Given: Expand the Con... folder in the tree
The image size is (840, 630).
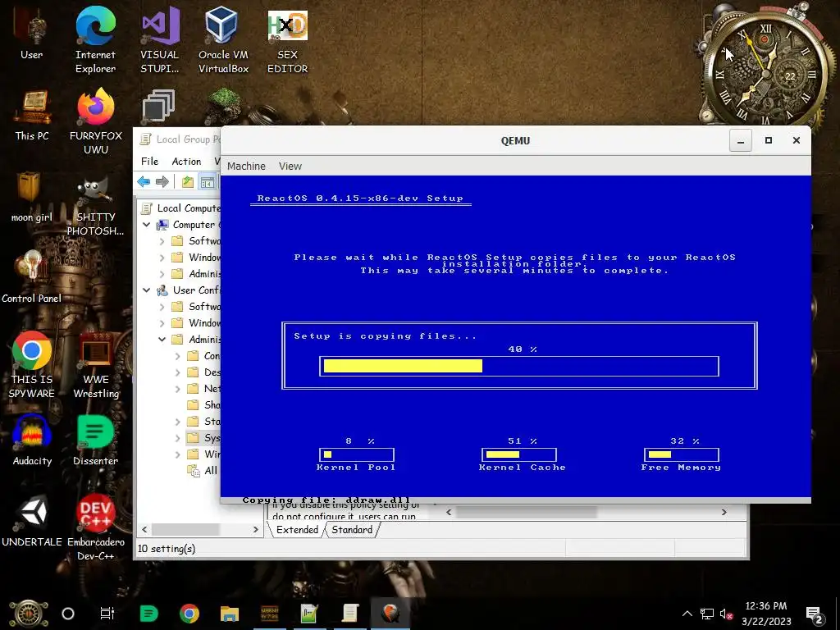Looking at the screenshot, I should (x=178, y=356).
